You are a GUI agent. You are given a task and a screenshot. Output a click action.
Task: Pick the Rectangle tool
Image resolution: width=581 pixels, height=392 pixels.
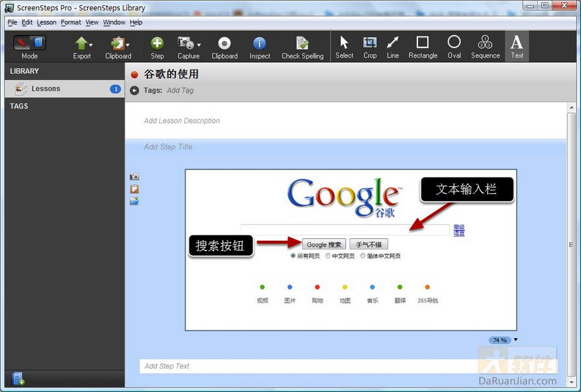coord(423,45)
